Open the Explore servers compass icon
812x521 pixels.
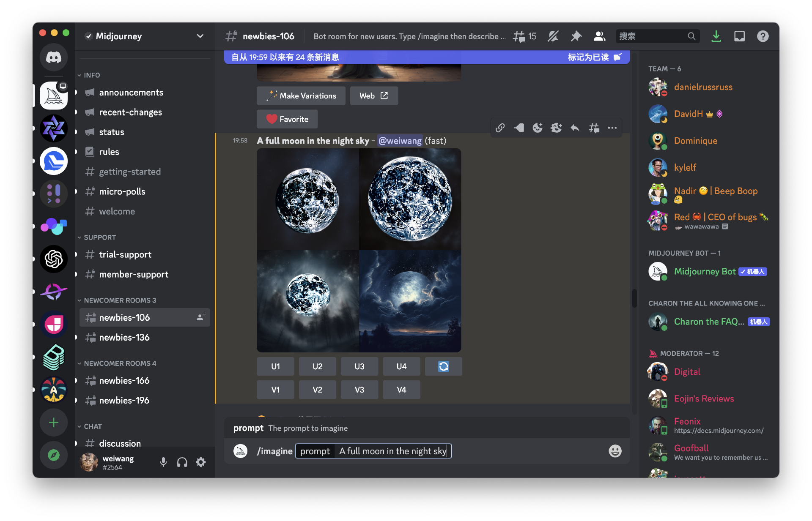pos(54,455)
